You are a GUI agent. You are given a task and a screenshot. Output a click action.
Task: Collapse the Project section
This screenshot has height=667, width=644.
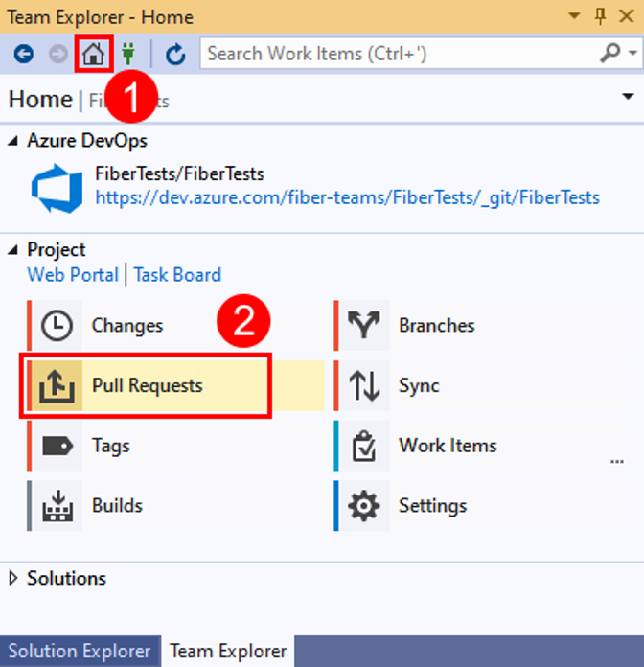click(13, 250)
